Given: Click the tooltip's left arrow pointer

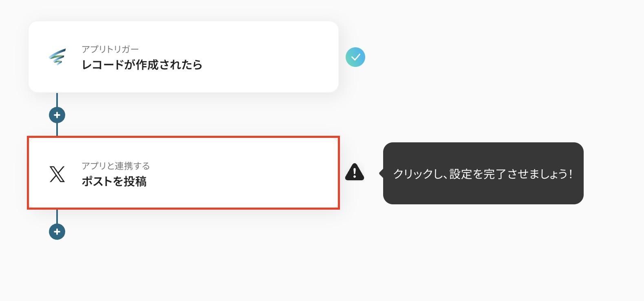Looking at the screenshot, I should click(x=382, y=173).
